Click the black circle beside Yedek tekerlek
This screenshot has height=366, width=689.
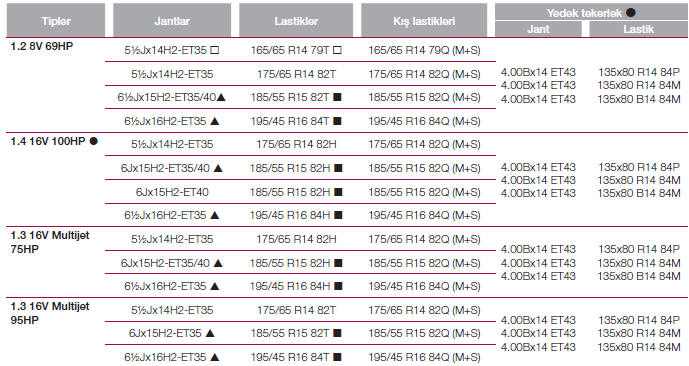coord(631,12)
